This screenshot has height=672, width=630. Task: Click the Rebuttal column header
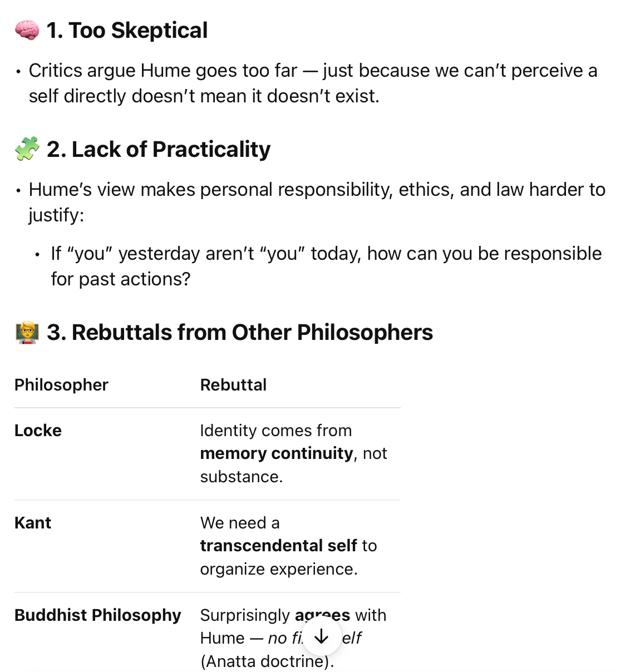click(233, 385)
